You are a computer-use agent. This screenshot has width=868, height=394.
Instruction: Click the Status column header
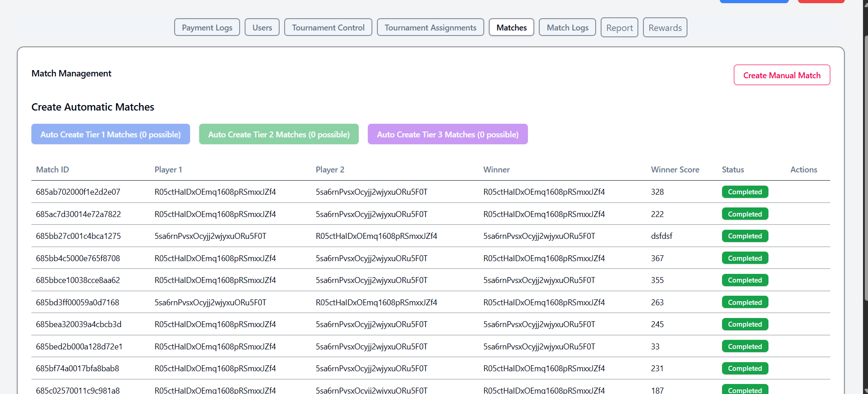tap(733, 170)
